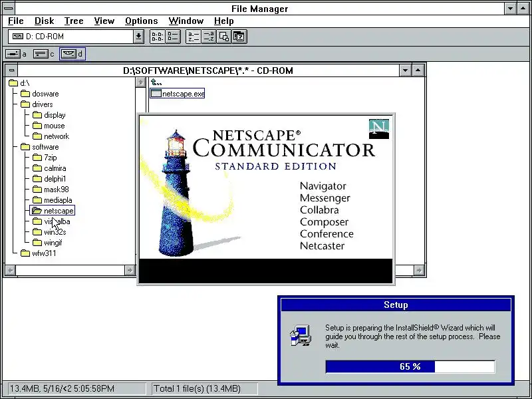
Task: Click the Setup dialog title bar
Action: 396,305
